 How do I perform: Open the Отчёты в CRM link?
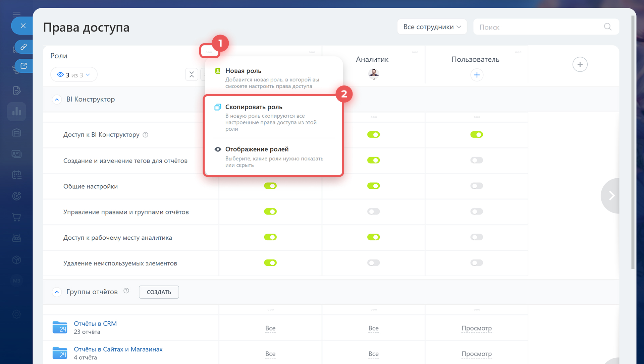point(95,324)
